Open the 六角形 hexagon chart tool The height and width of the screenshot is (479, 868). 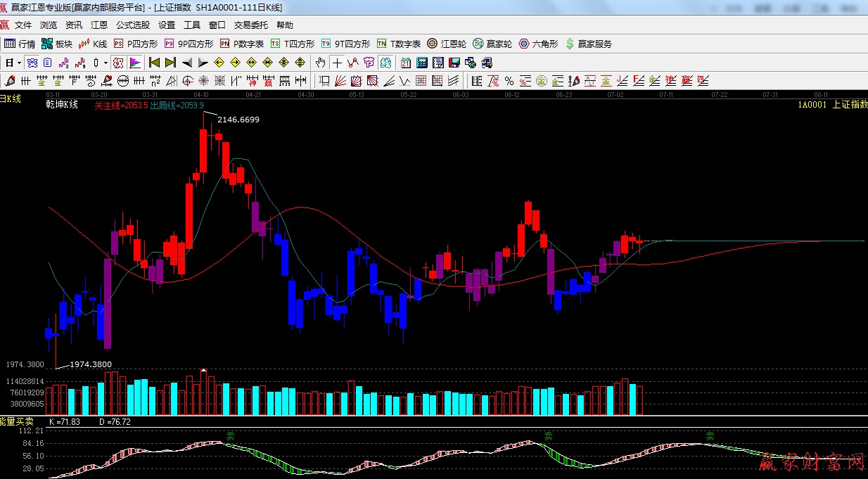(538, 44)
